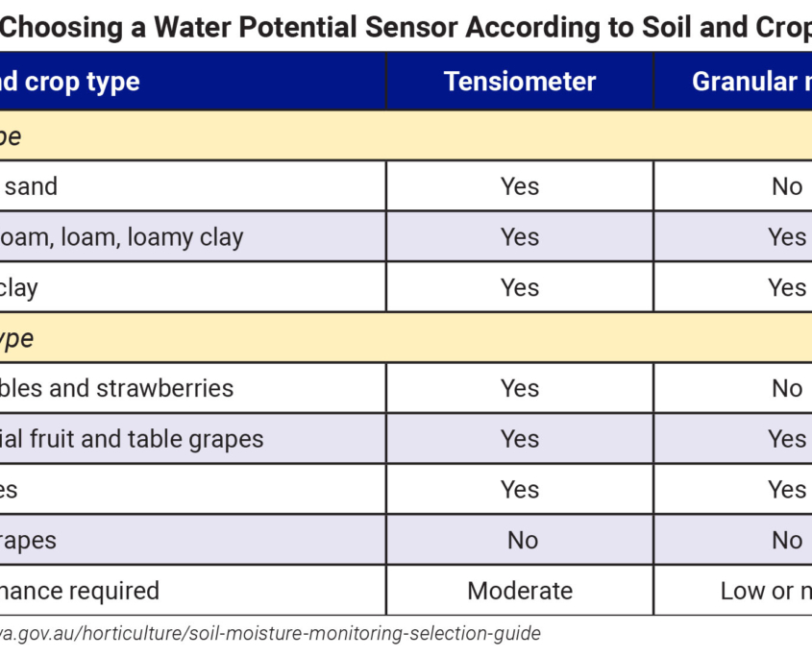Click Tensiometer 'Yes' for table grapes row
812x657 pixels.
click(x=520, y=439)
